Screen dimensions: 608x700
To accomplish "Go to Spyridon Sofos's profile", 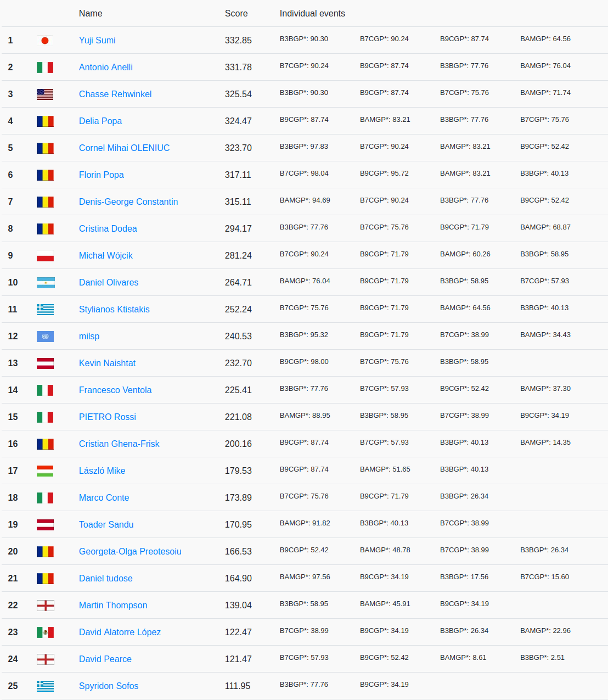I will click(x=109, y=686).
